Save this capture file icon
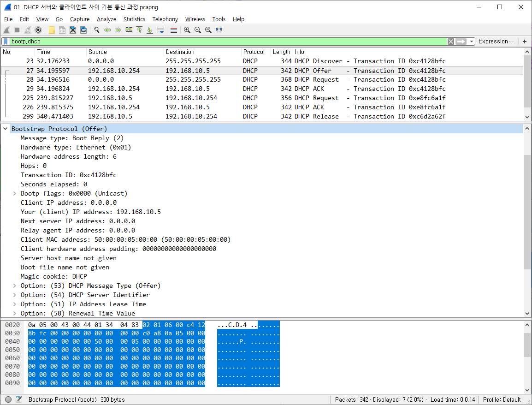 62,30
